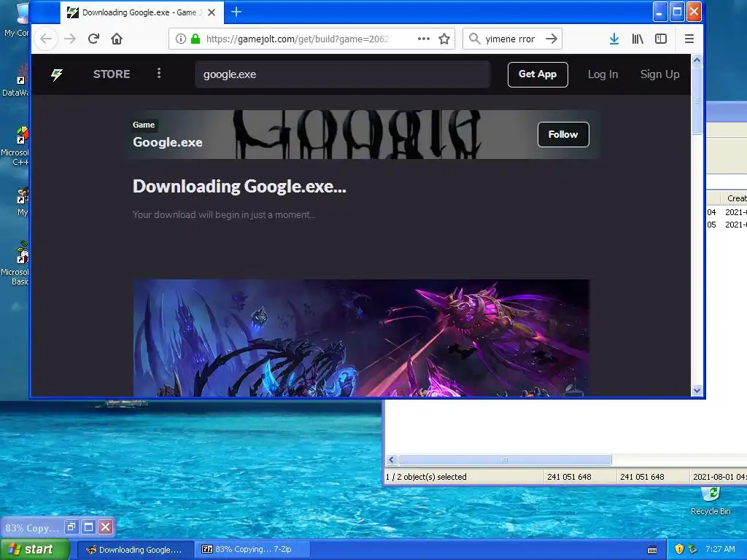The height and width of the screenshot is (560, 747).
Task: Click the Sign Up link
Action: point(659,74)
